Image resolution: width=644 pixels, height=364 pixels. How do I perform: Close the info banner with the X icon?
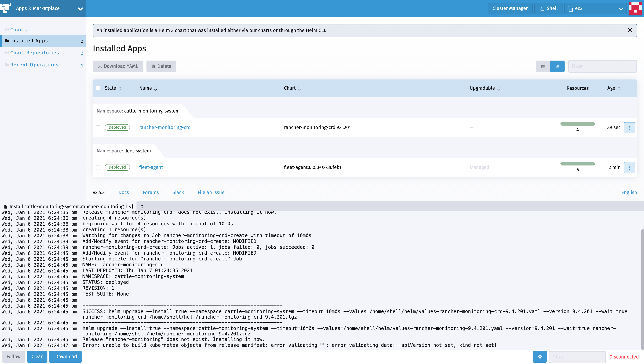[630, 30]
